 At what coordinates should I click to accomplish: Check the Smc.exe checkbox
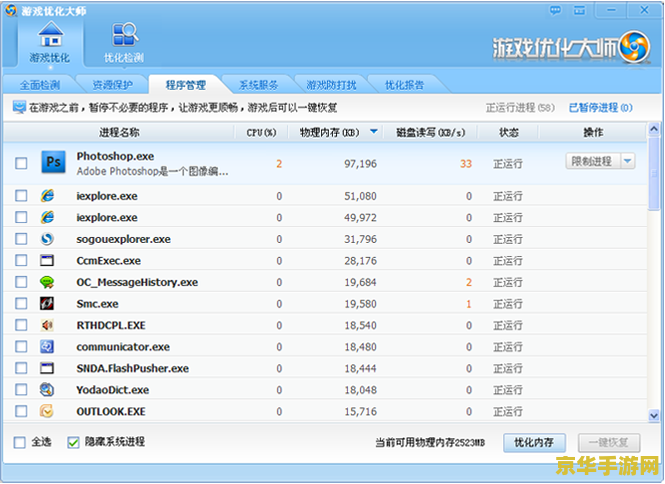click(21, 303)
